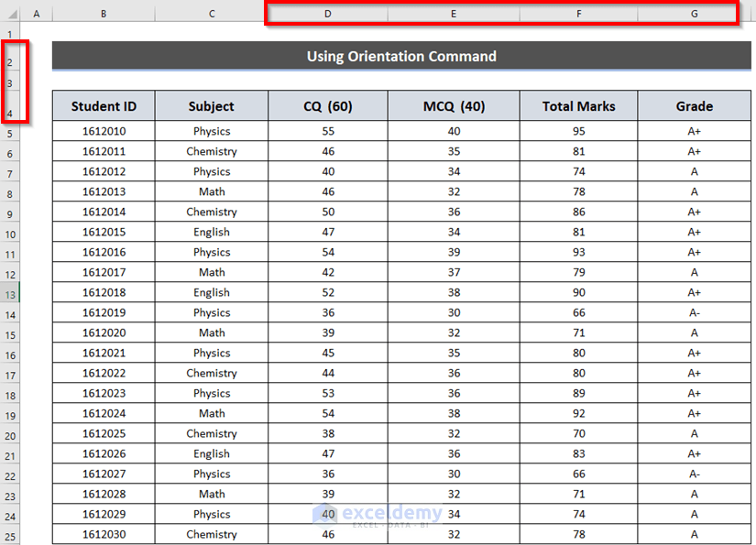Viewport: 756px width, 545px height.
Task: Click Grade A cell for student 1612030
Action: point(695,534)
